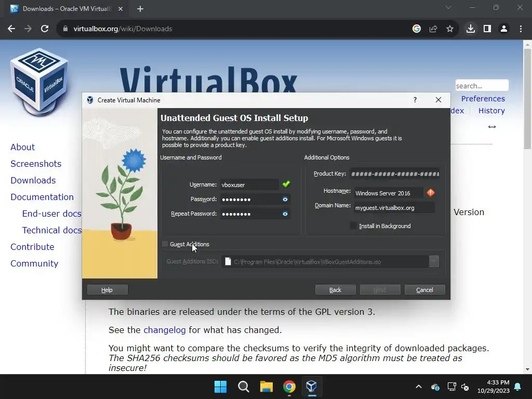Bookmark this page with the star icon
Screen dimensions: 532x399
[x=449, y=29]
